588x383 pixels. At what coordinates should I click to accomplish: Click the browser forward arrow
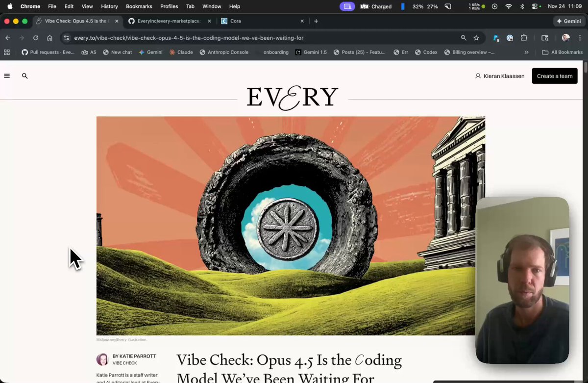tap(22, 38)
